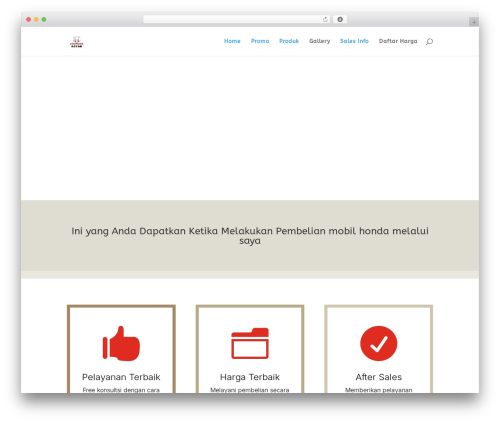Click the Harga Terbaik heading
The image size is (500, 423).
coord(250,377)
